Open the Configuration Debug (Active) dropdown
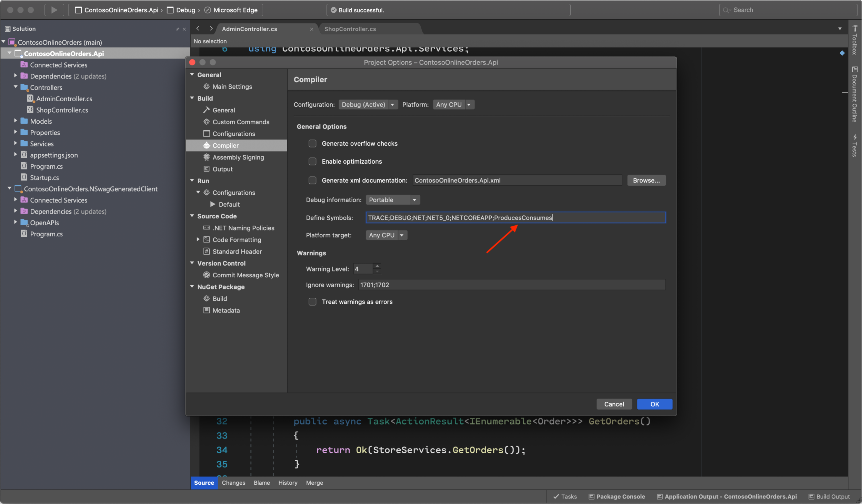 (x=368, y=105)
